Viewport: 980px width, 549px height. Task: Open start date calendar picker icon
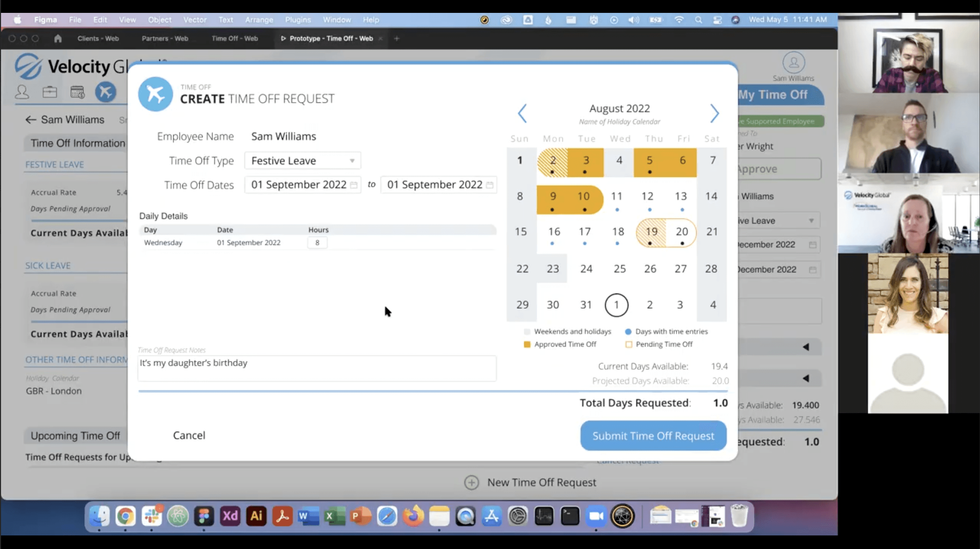pos(353,185)
